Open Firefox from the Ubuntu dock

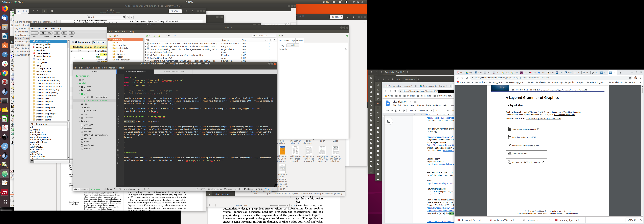5,8
